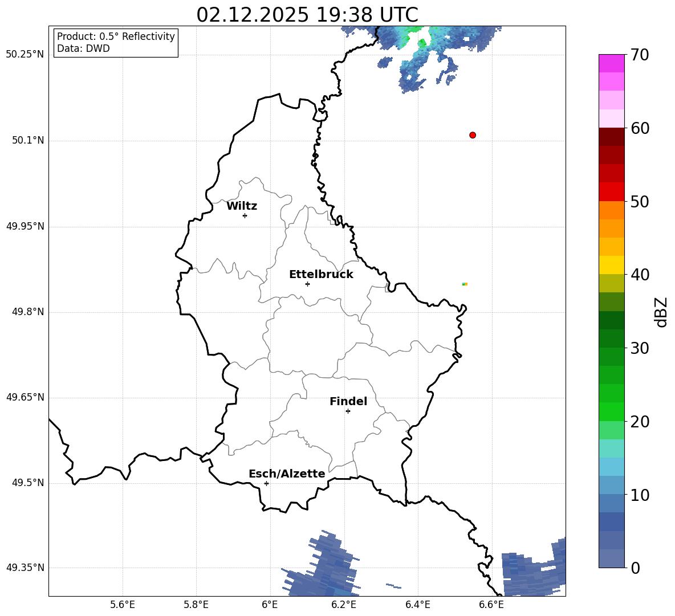Click the 49.65°N latitude label
The width and height of the screenshot is (675, 616).
25,397
